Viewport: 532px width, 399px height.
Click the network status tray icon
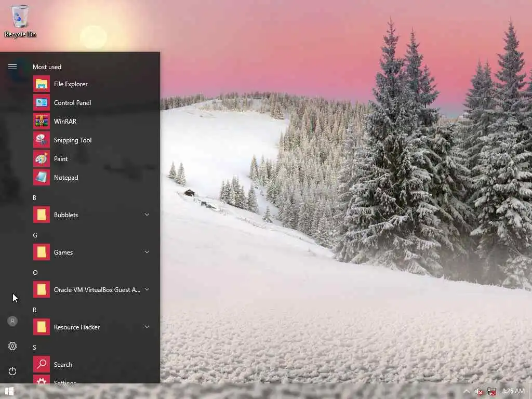coord(491,392)
